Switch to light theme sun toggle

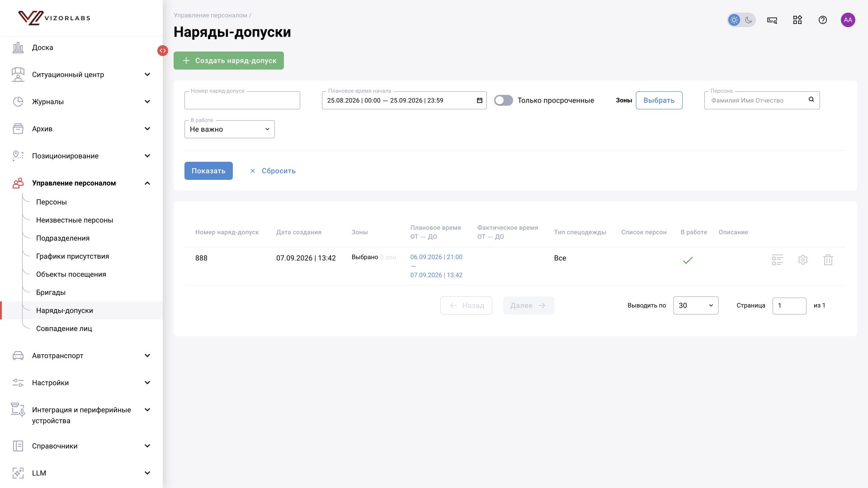pyautogui.click(x=734, y=20)
